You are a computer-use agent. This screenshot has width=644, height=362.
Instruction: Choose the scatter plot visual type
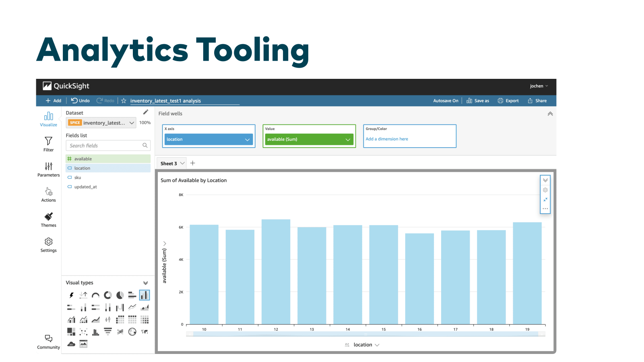(x=83, y=332)
